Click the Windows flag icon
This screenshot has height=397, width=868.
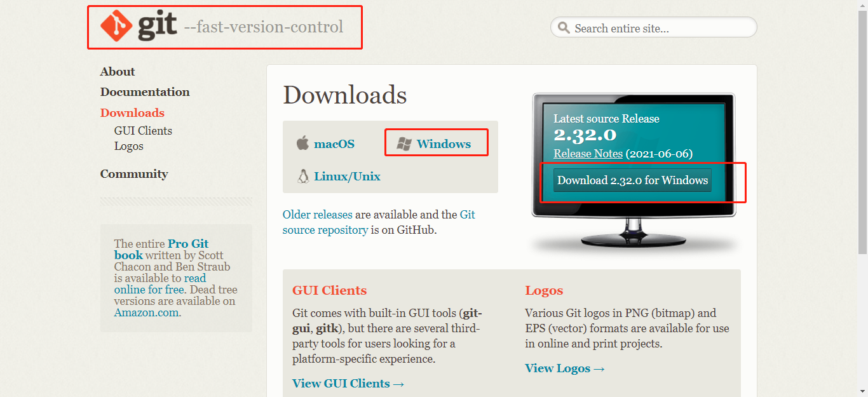[403, 144]
